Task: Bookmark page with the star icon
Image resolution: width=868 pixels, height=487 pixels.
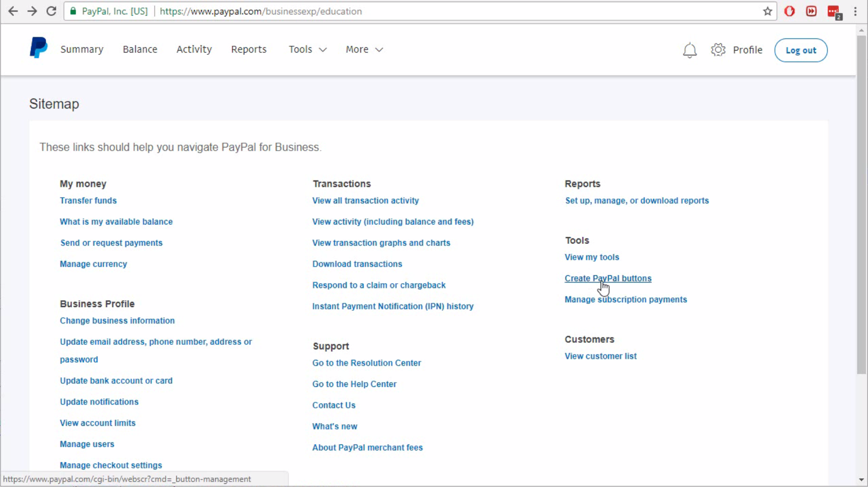Action: 767,11
